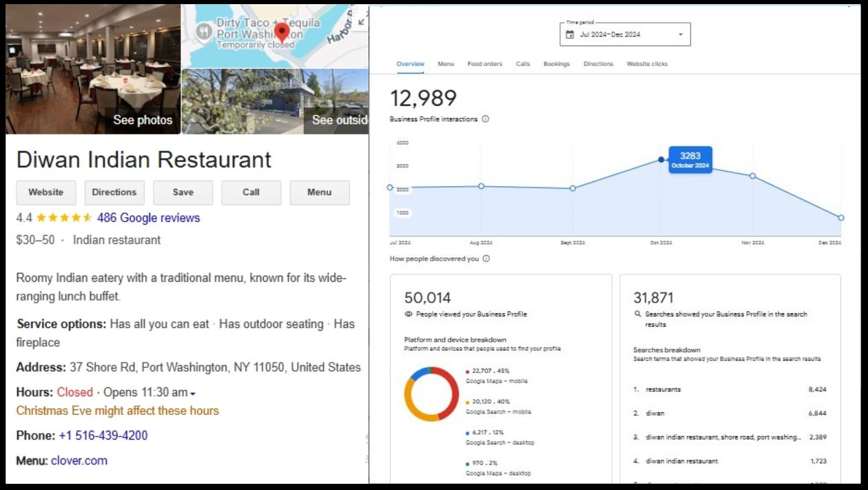Image resolution: width=868 pixels, height=490 pixels.
Task: Switch to the Calls tab
Action: (523, 64)
